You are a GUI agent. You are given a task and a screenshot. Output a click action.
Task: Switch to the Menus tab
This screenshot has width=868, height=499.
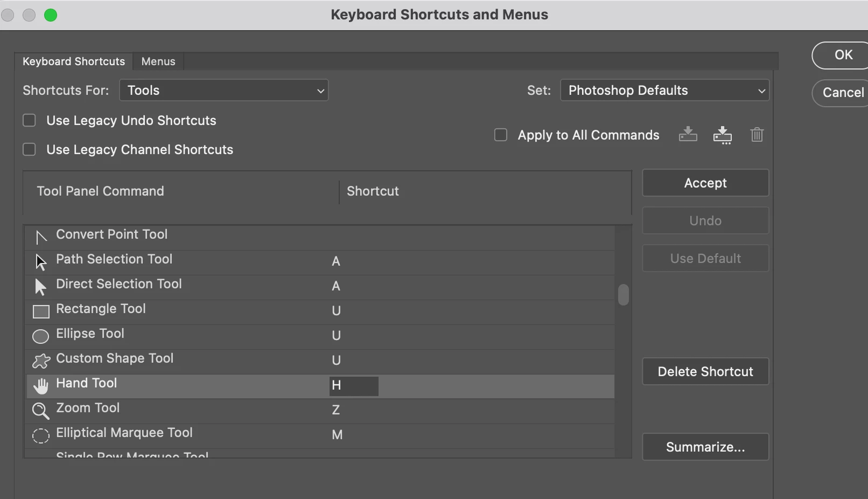point(158,61)
